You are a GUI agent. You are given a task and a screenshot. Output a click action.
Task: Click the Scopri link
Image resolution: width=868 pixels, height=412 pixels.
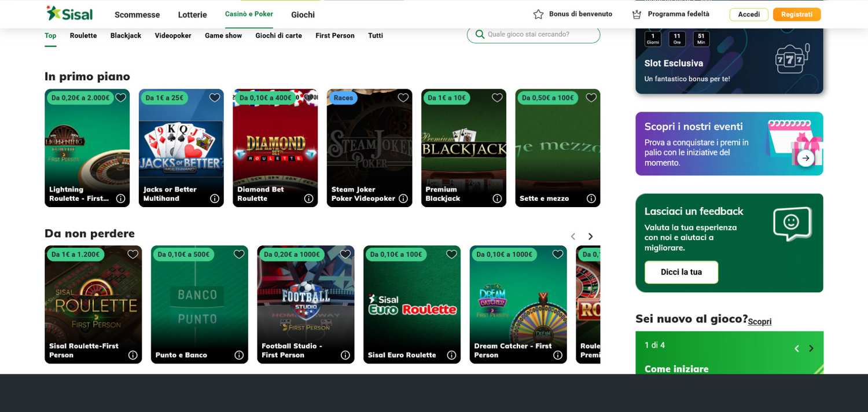click(759, 322)
